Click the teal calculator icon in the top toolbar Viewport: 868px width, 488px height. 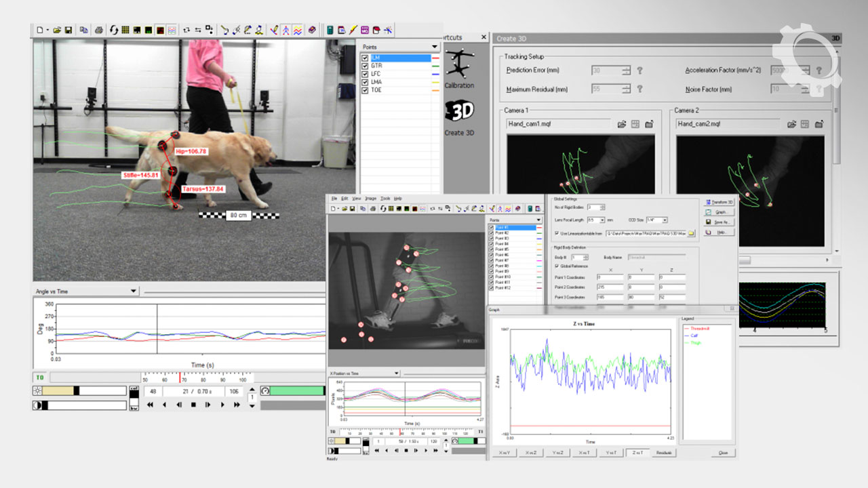pyautogui.click(x=330, y=30)
